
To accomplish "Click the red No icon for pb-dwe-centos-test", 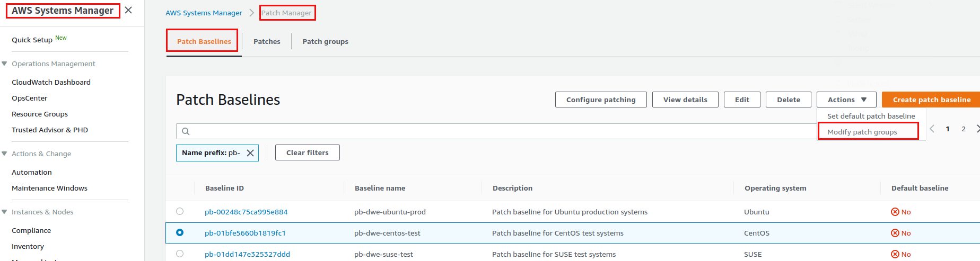I will click(895, 233).
